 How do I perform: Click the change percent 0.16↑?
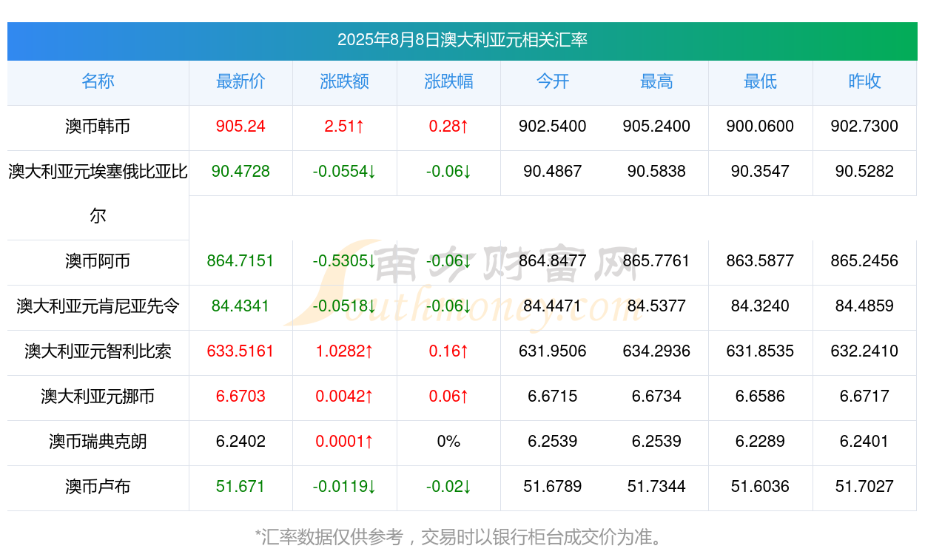point(448,351)
